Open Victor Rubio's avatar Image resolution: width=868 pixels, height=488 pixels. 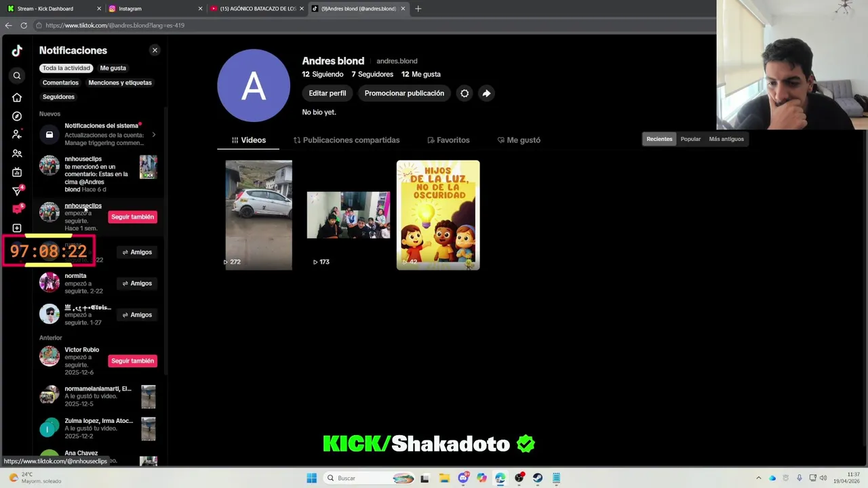point(49,357)
